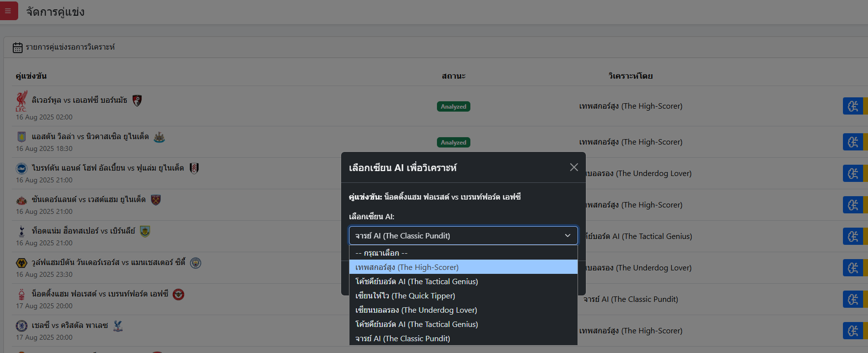Click the AI brain button in ไบรท์ตัน row
Screen dimensions: 868x353
point(853,174)
